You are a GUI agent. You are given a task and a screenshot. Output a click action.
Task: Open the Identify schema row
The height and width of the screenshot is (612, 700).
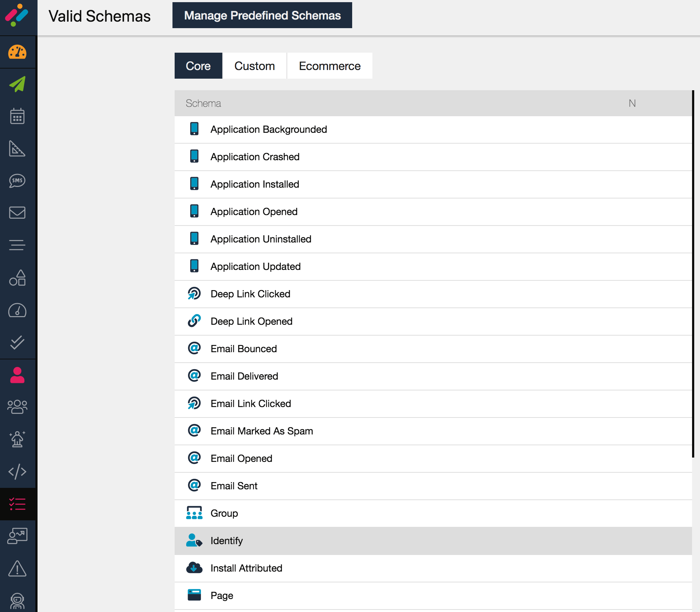[x=227, y=541]
